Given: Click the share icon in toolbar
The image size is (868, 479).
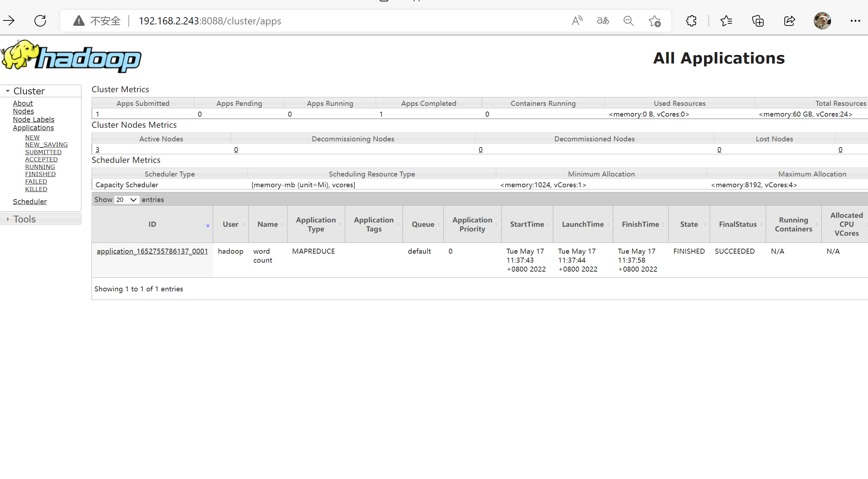Looking at the screenshot, I should (x=789, y=21).
